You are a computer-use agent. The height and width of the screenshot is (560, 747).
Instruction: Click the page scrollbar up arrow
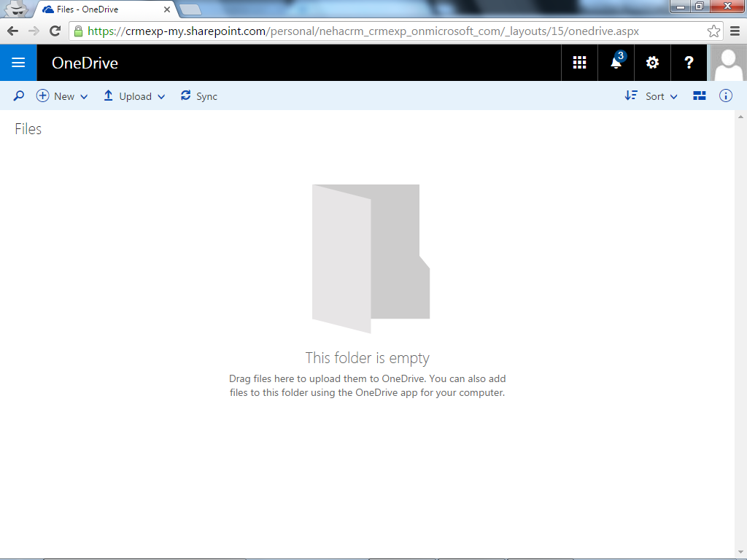[740, 117]
